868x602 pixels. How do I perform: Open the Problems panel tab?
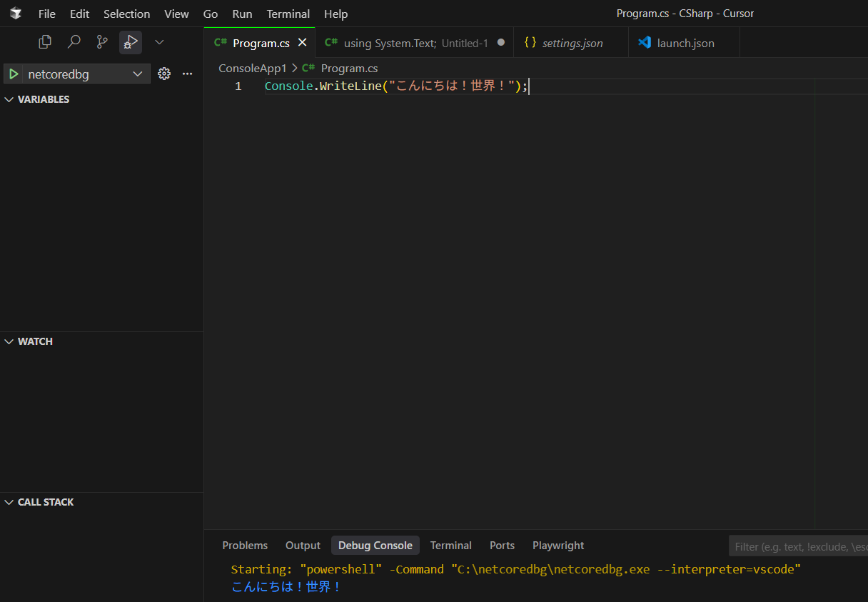coord(245,546)
